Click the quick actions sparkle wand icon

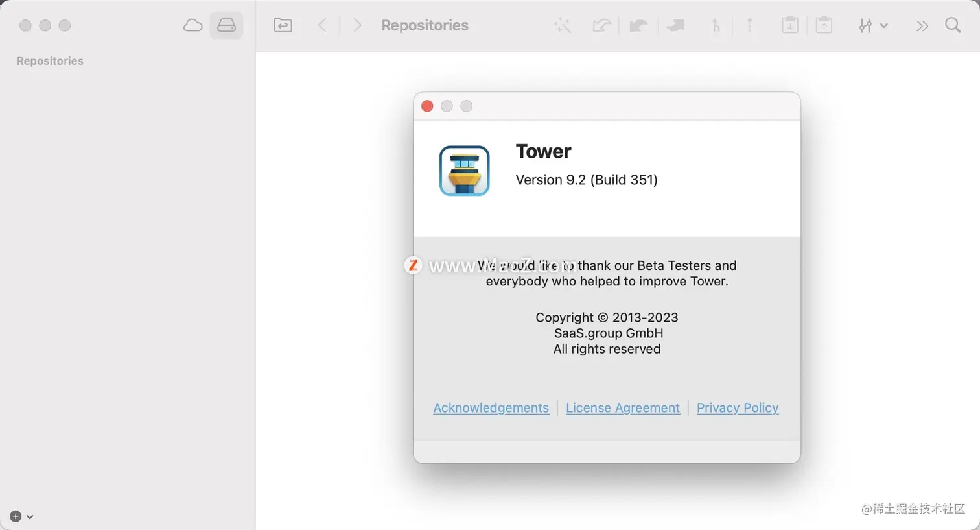[563, 25]
